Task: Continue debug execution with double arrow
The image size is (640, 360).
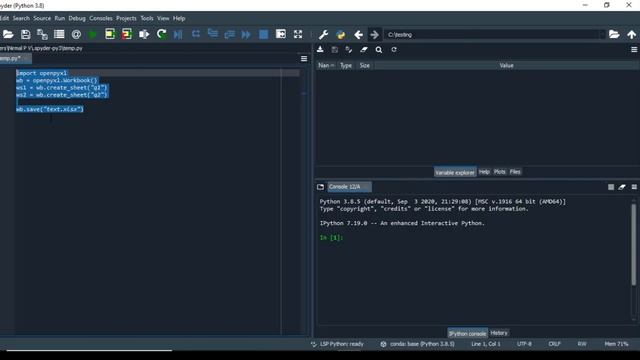Action: pyautogui.click(x=246, y=34)
